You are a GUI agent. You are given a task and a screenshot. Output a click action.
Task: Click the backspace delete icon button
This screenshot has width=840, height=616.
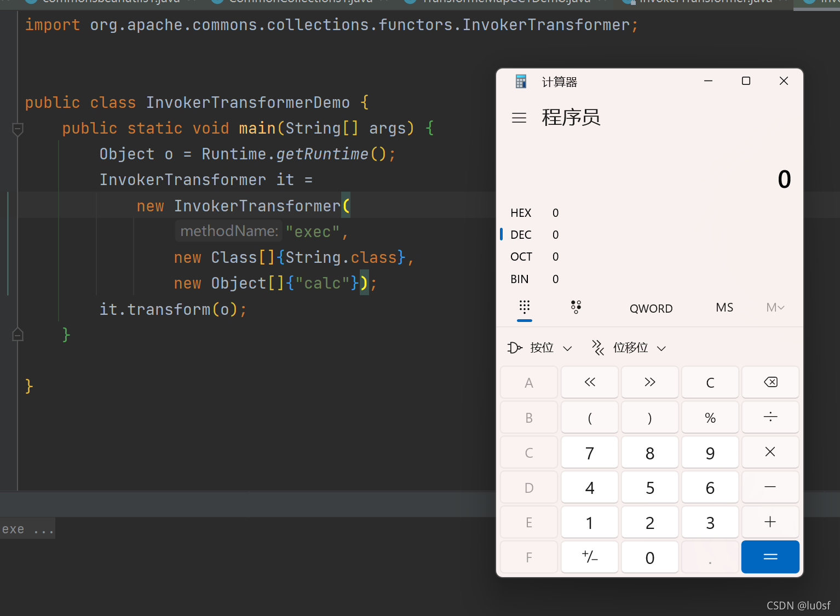tap(770, 382)
